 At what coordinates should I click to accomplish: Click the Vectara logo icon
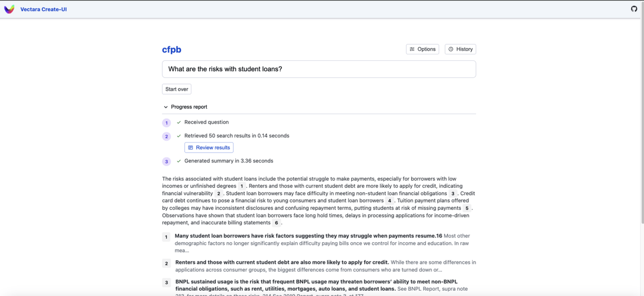[9, 9]
